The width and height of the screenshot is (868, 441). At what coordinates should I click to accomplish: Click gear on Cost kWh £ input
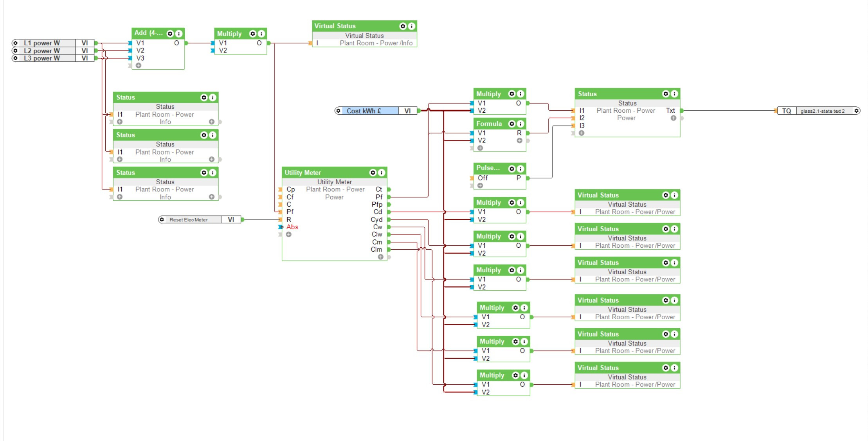[339, 111]
